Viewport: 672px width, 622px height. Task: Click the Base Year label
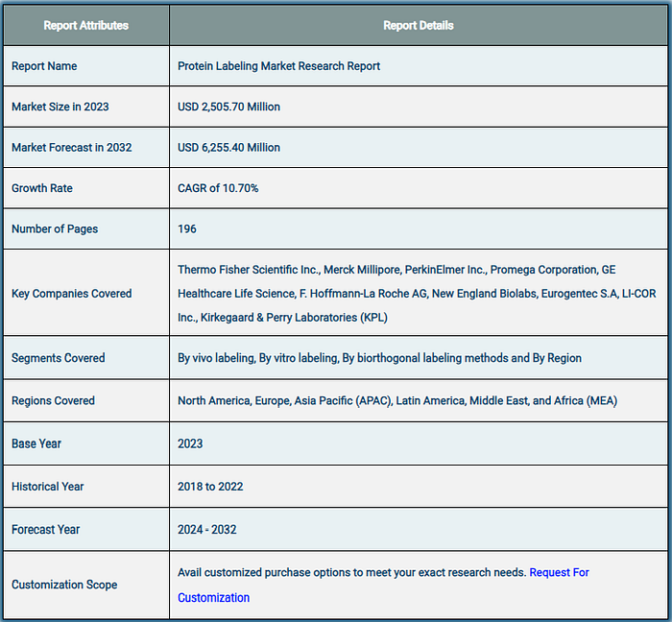point(36,443)
